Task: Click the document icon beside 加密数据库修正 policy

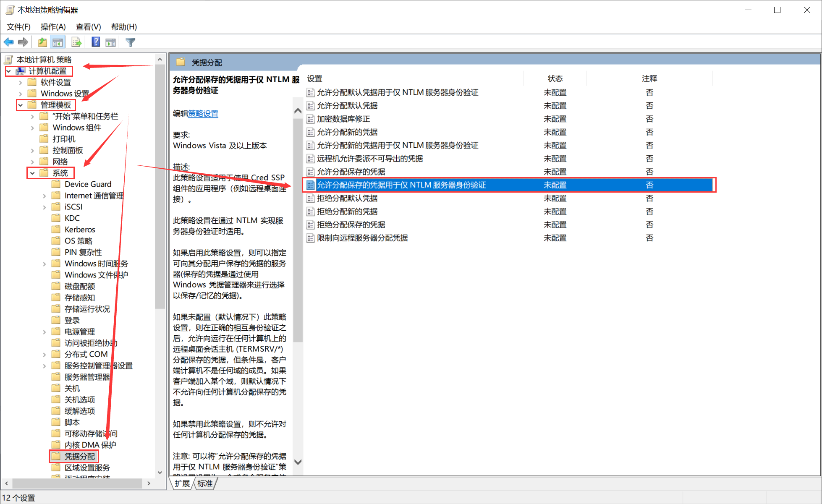Action: [311, 119]
